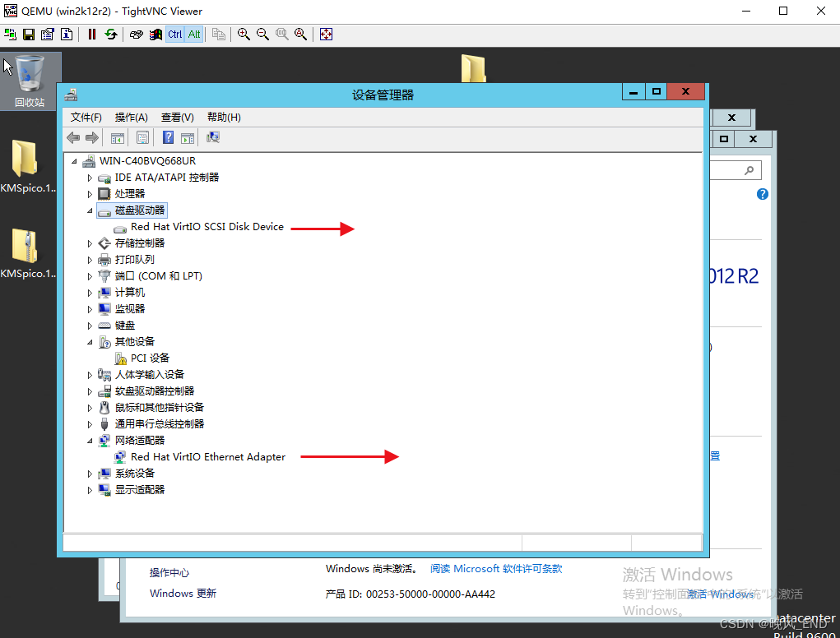Screen dimensions: 840x638
Task: Click the TightVNC Viewer title bar icon
Action: pyautogui.click(x=10, y=11)
